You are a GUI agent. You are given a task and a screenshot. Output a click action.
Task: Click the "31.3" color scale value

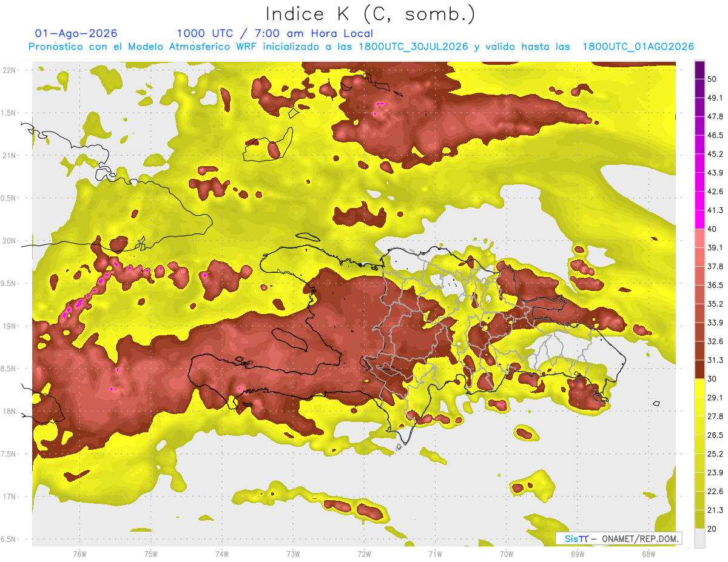715,360
